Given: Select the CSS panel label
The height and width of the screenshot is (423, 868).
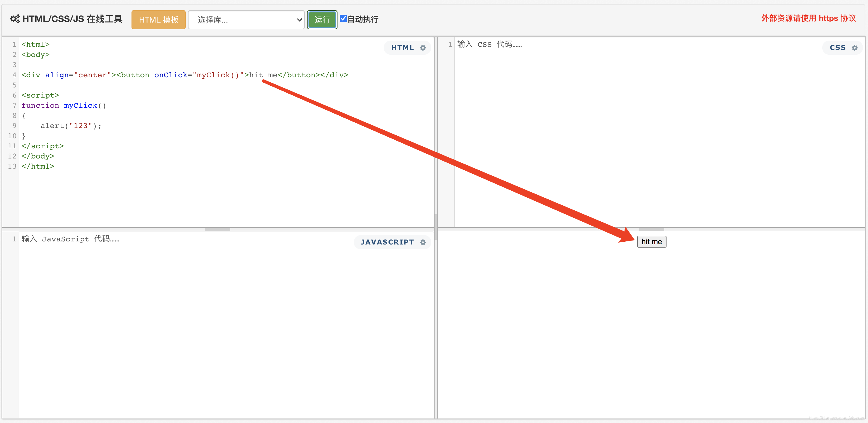Looking at the screenshot, I should coord(838,48).
